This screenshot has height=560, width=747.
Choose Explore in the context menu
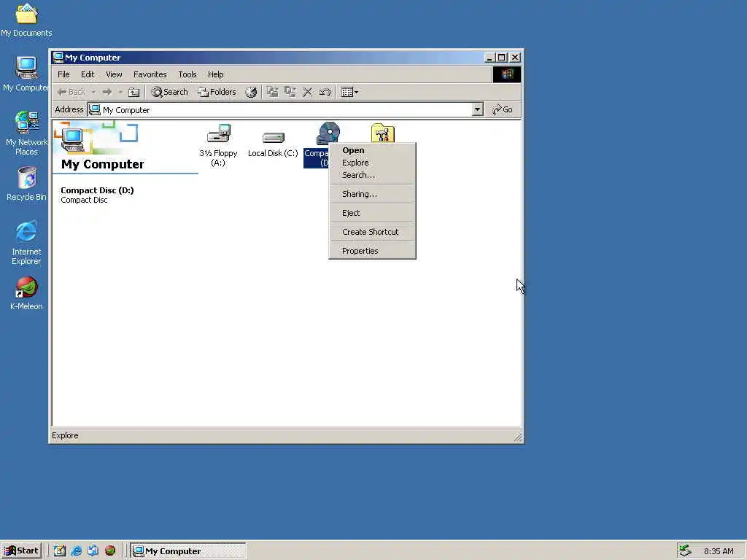[372, 163]
